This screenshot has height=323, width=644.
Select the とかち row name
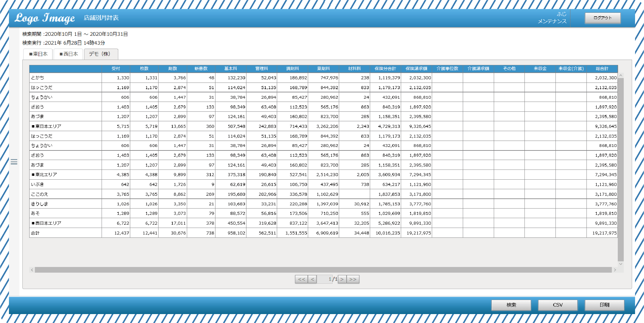38,78
